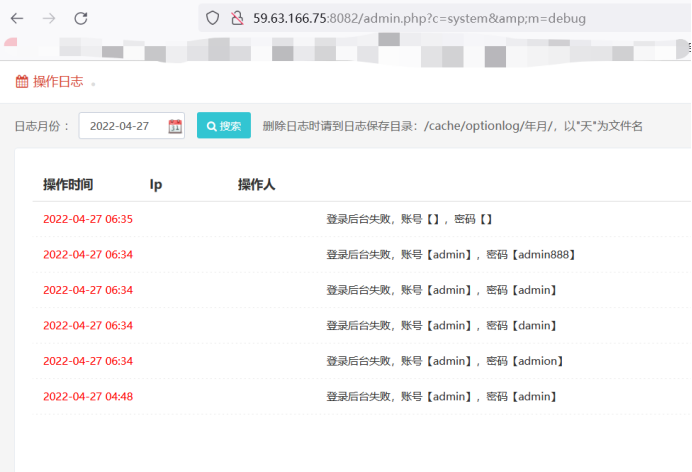Click the magnifier icon in 搜索 button
Screen dimensions: 692x472
pos(212,126)
